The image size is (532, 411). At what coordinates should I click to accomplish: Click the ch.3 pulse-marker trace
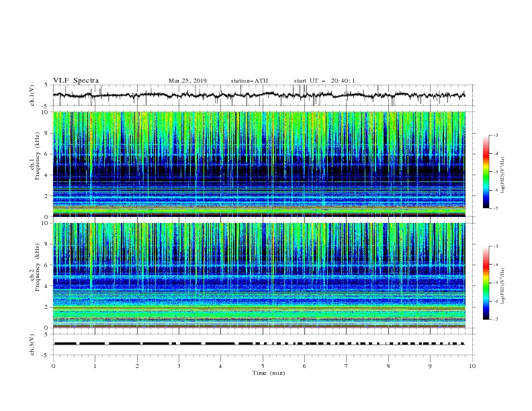(x=259, y=344)
